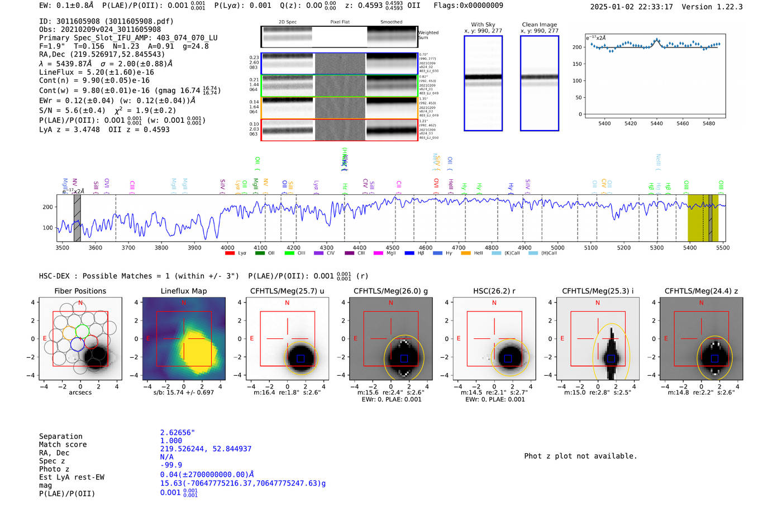Click the Photo z value -99.9
The width and height of the screenshot is (782, 532).
coord(171,465)
